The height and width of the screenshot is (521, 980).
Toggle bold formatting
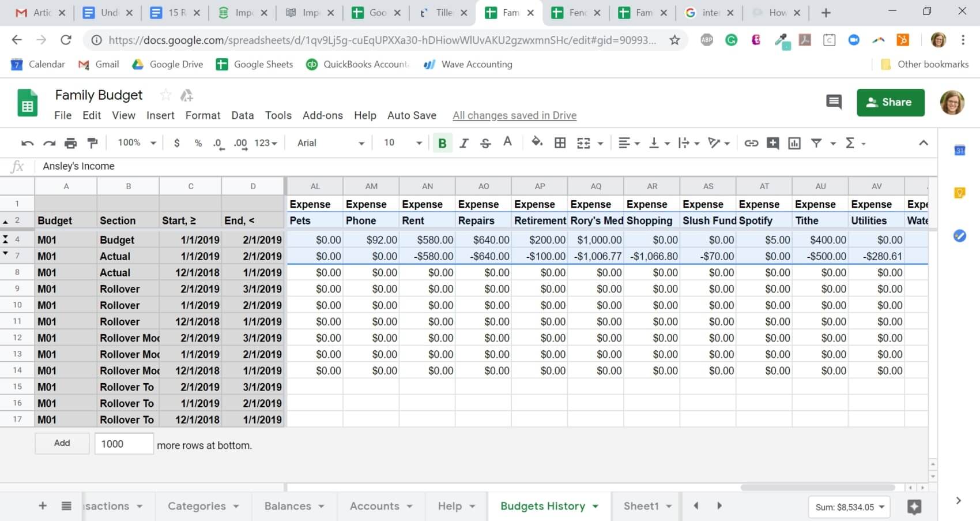pyautogui.click(x=442, y=143)
